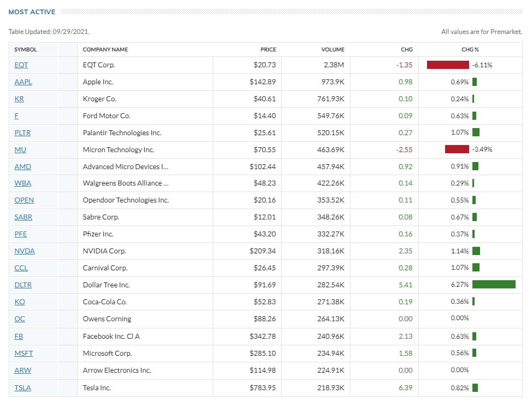This screenshot has width=532, height=405.
Task: Click the MOST ACTIVE section heading
Action: [32, 12]
